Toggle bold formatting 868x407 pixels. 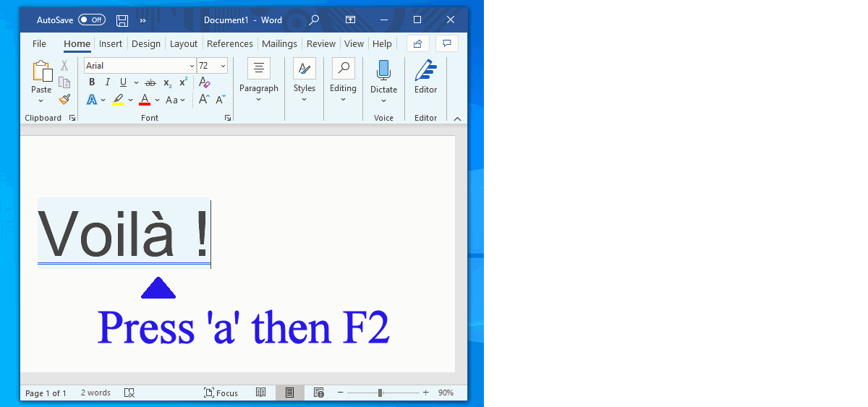click(92, 82)
